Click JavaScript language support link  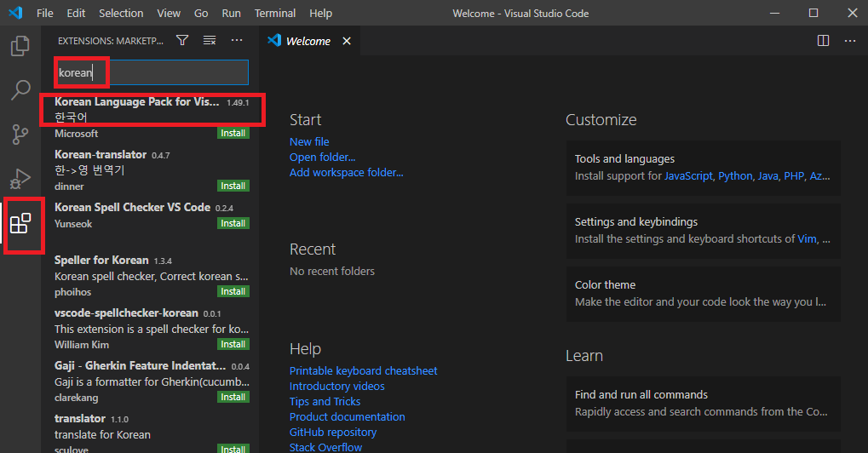(688, 176)
